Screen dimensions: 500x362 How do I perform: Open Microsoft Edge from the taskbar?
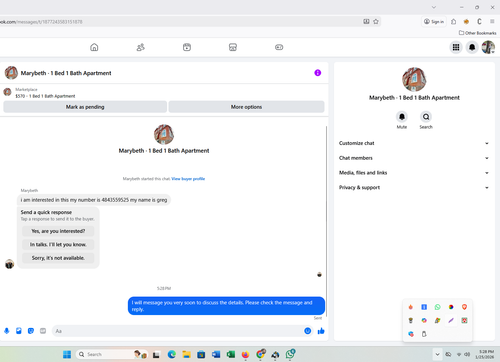coord(172,354)
